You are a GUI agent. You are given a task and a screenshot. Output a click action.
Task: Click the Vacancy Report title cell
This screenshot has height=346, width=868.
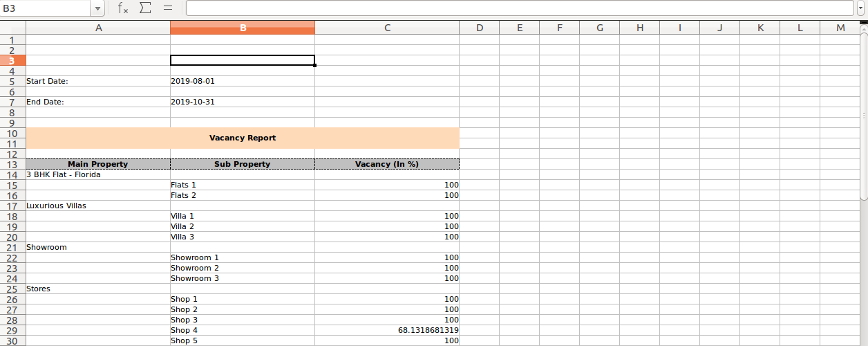(243, 138)
